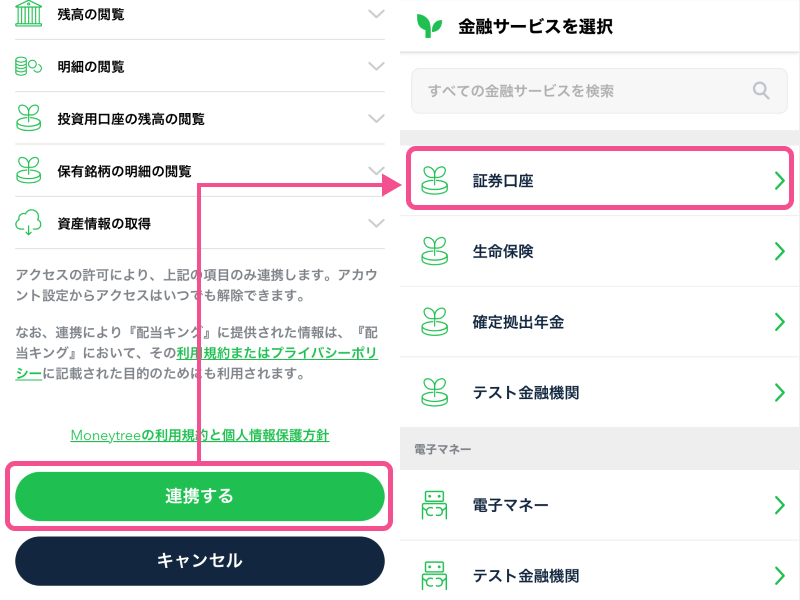Expand 投資用口座の残高の閲覧 details

click(x=376, y=118)
